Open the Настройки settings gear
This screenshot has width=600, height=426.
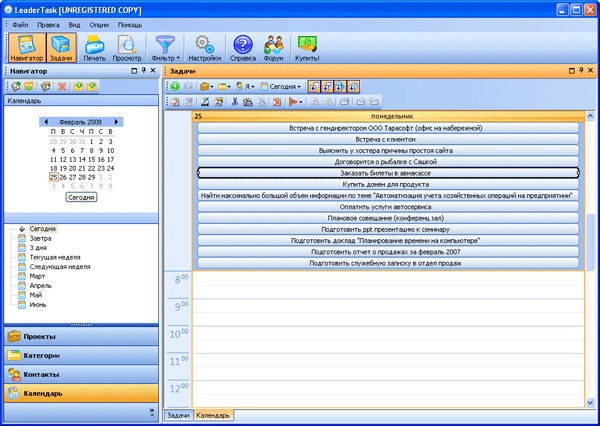click(205, 47)
